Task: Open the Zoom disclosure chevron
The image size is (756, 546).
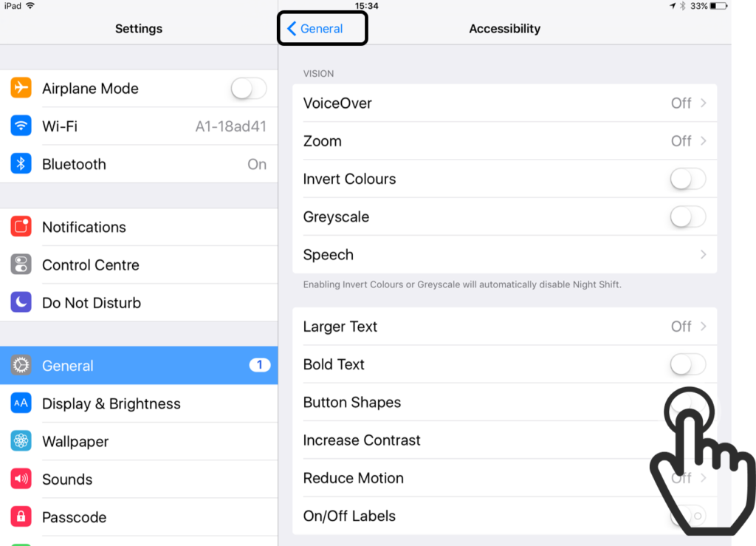Action: (x=704, y=141)
